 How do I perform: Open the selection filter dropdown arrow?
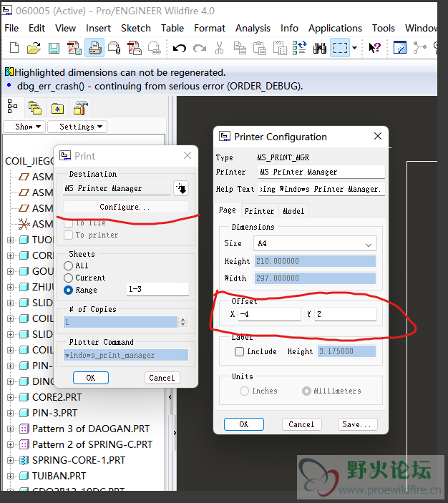click(355, 48)
